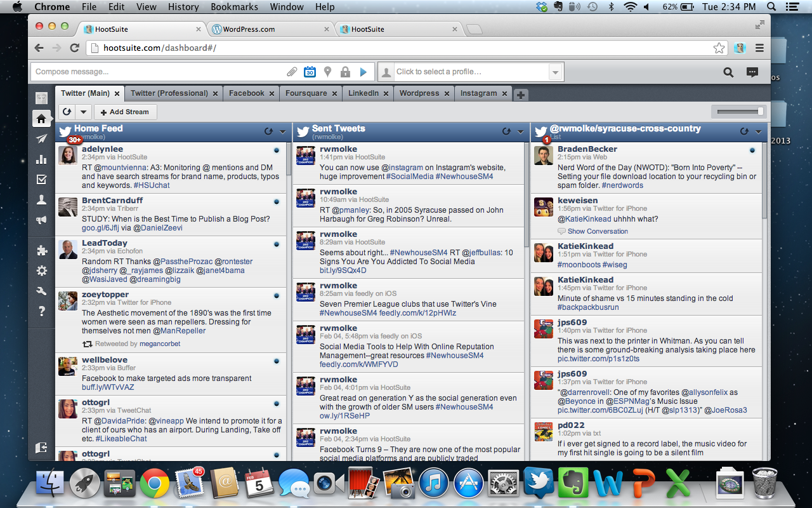Add a new tab with plus icon

tap(520, 95)
